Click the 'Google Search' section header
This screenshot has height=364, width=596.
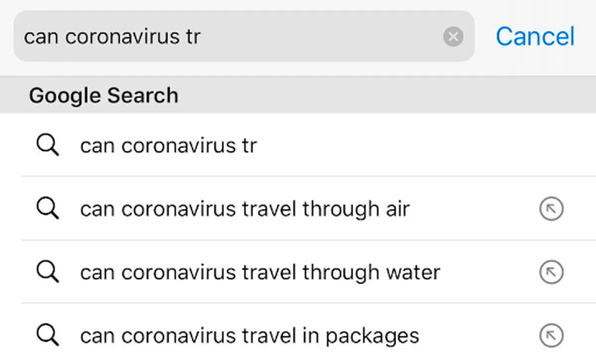point(103,95)
